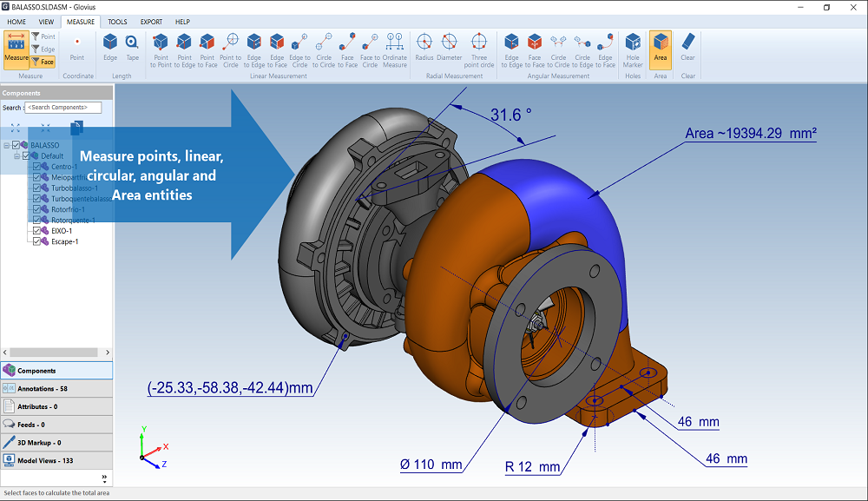Open the Model Views - 133 panel
Image resolution: width=868 pixels, height=501 pixels.
[56, 460]
